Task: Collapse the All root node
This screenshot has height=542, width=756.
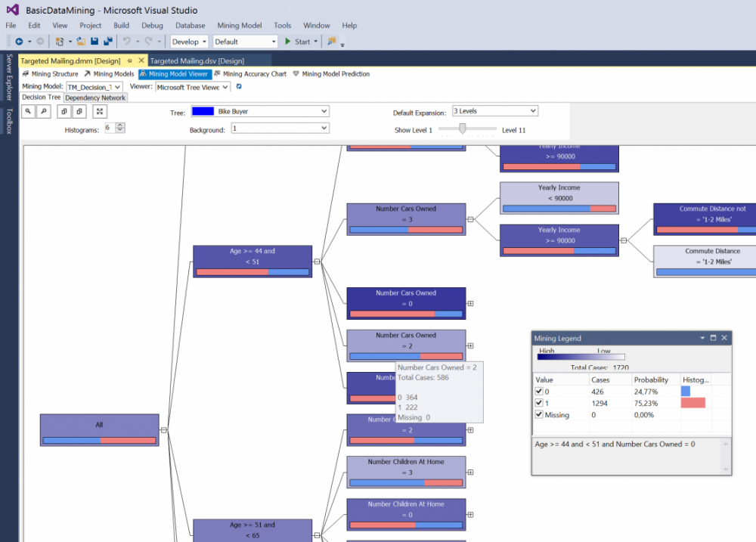Action: point(164,430)
